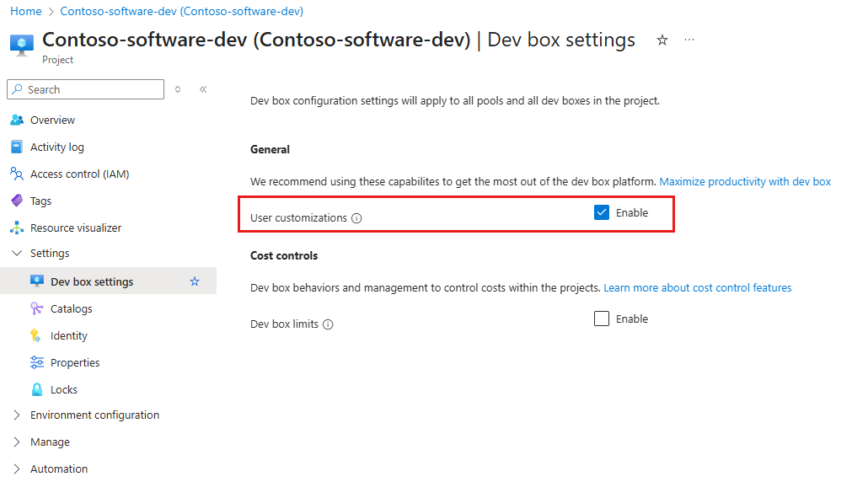Click the Identity key icon
The height and width of the screenshot is (498, 868).
coord(36,335)
